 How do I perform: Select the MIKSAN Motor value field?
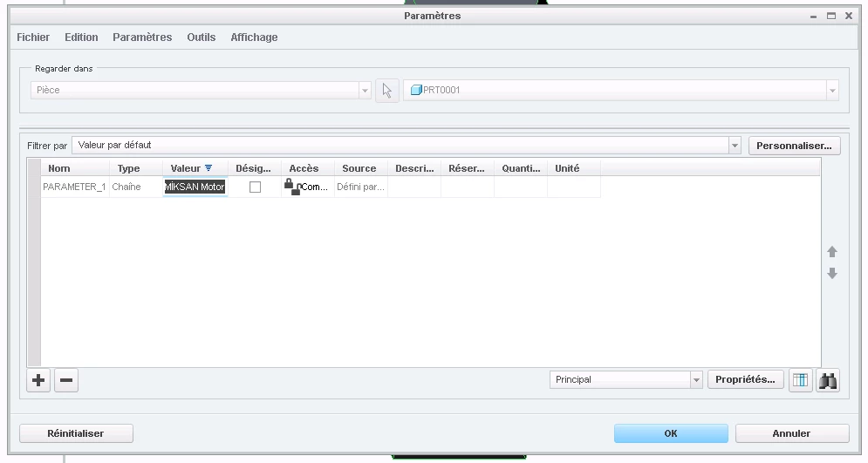[x=195, y=187]
